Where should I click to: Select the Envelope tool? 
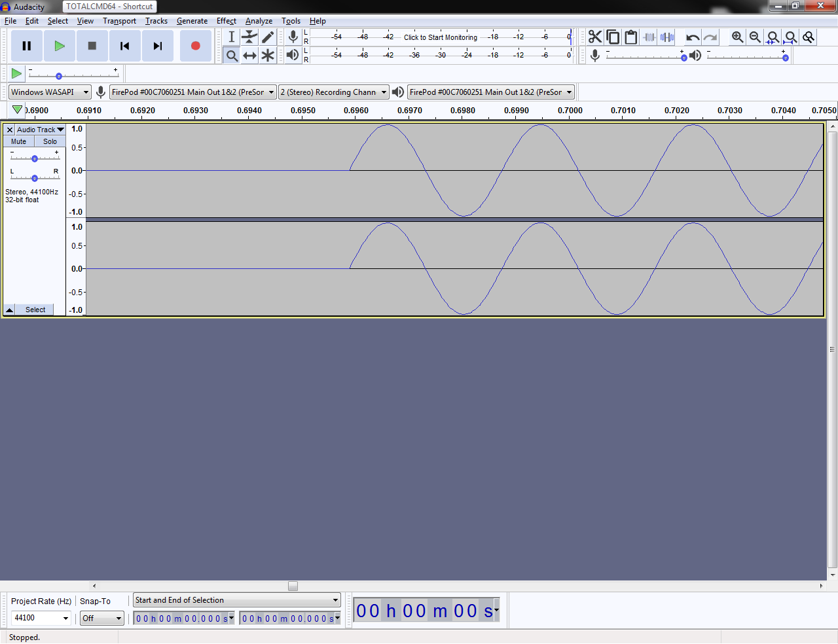coord(249,37)
